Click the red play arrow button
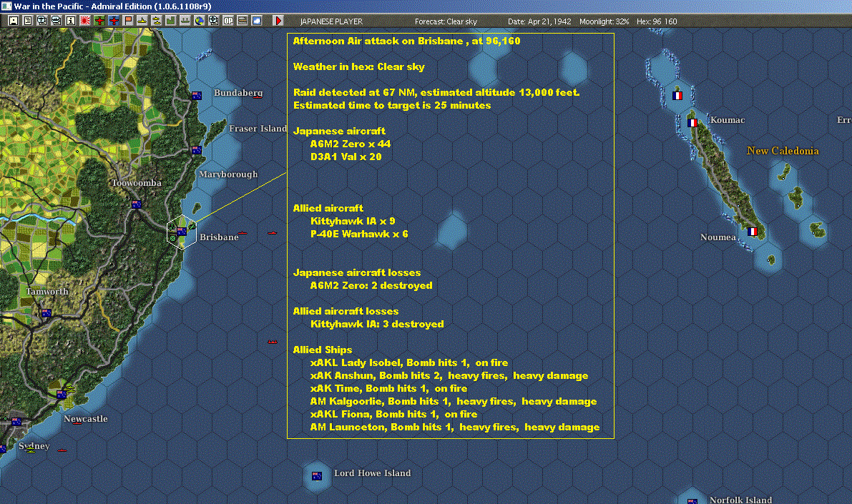This screenshot has width=852, height=504. click(x=278, y=21)
